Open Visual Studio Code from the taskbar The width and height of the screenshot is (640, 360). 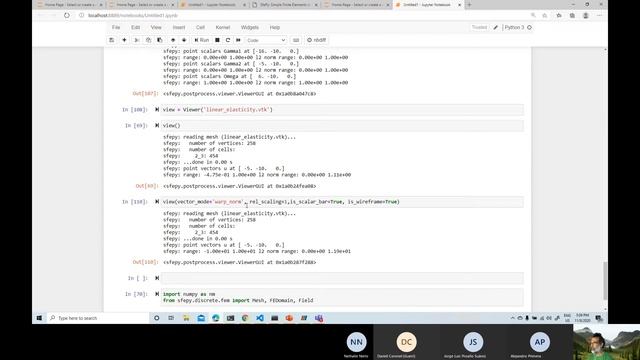(260, 318)
